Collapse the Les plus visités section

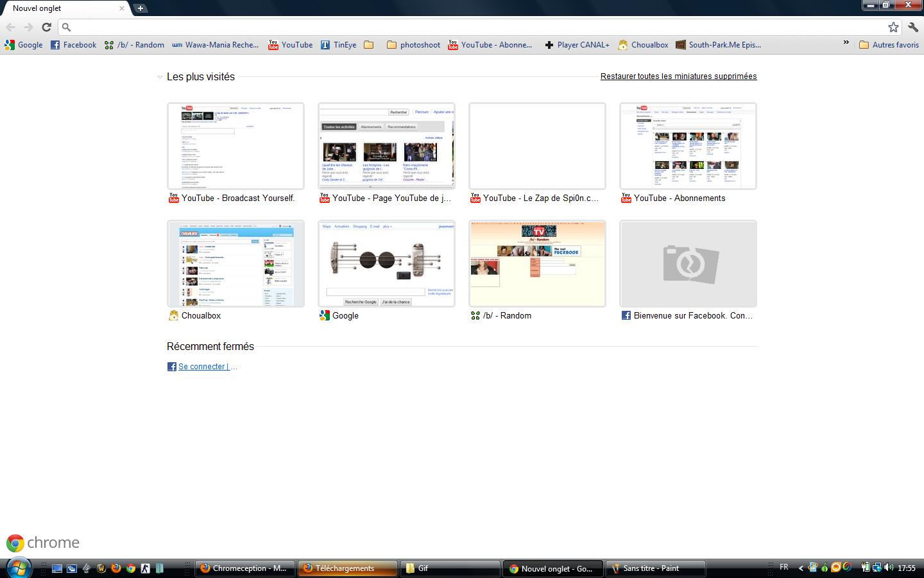[x=160, y=77]
